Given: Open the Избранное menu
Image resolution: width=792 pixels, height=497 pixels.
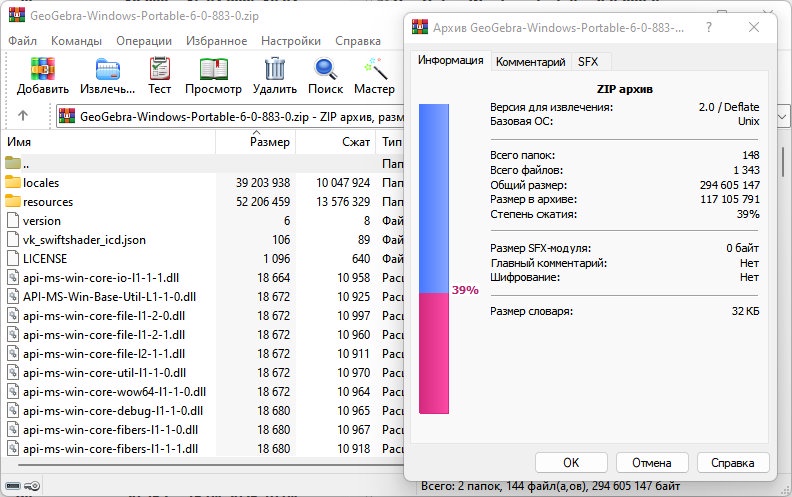Looking at the screenshot, I should click(216, 41).
